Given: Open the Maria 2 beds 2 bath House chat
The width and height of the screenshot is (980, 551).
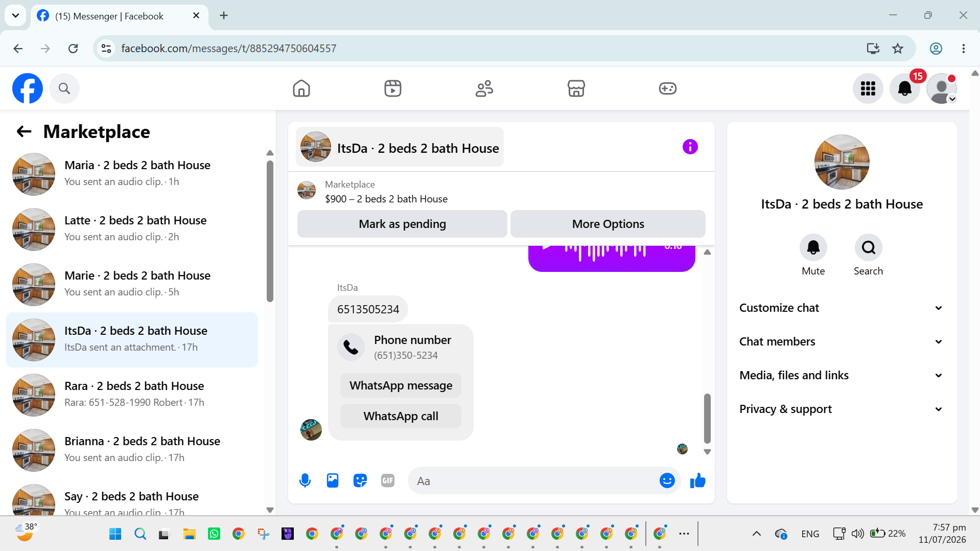Looking at the screenshot, I should [132, 174].
